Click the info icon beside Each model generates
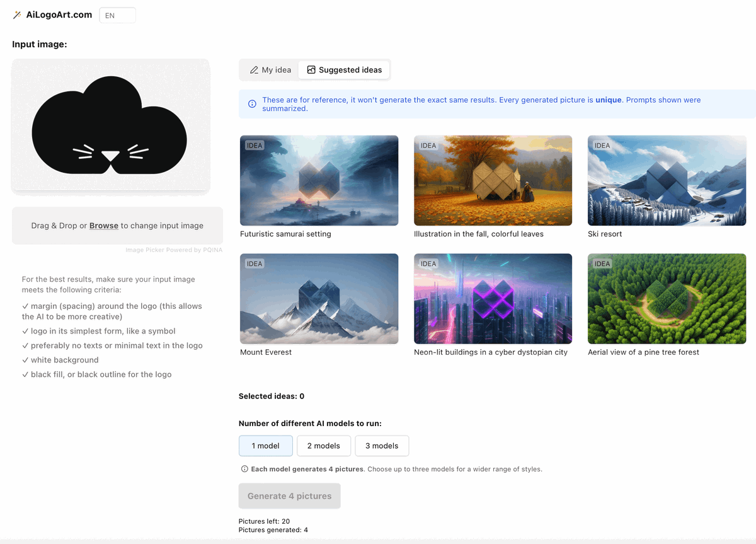 tap(244, 469)
